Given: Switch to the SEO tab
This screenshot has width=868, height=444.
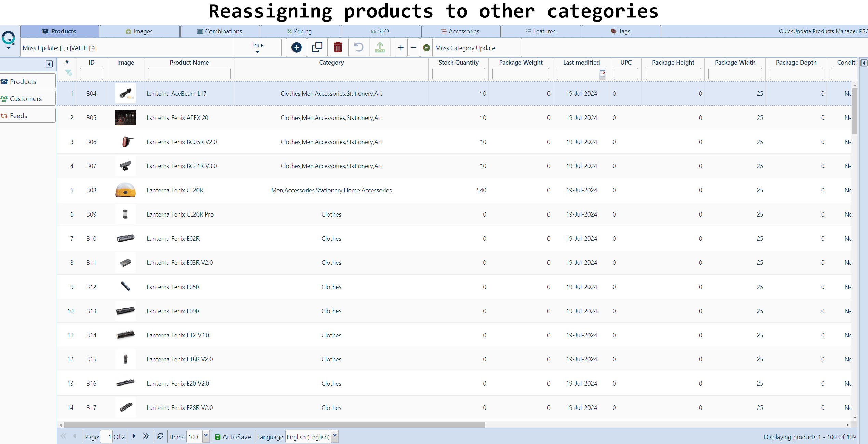Looking at the screenshot, I should click(380, 31).
